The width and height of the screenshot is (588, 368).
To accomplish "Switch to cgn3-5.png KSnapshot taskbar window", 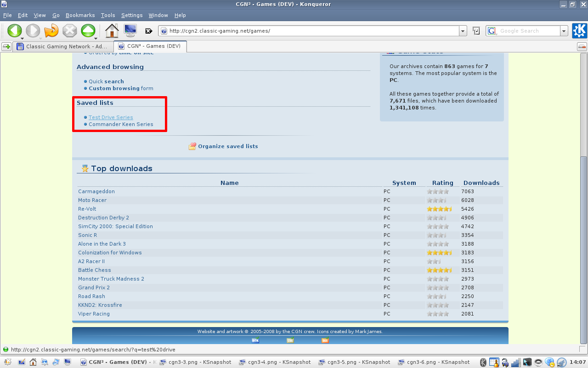I will [x=355, y=362].
